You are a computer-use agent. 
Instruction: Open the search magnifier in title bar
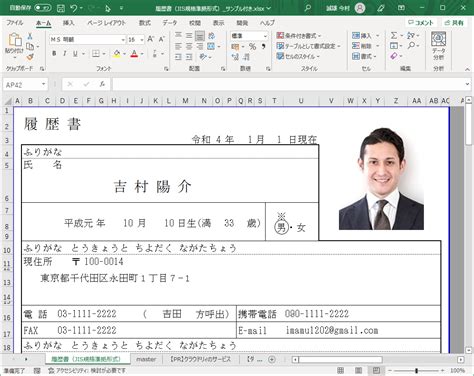(x=308, y=8)
